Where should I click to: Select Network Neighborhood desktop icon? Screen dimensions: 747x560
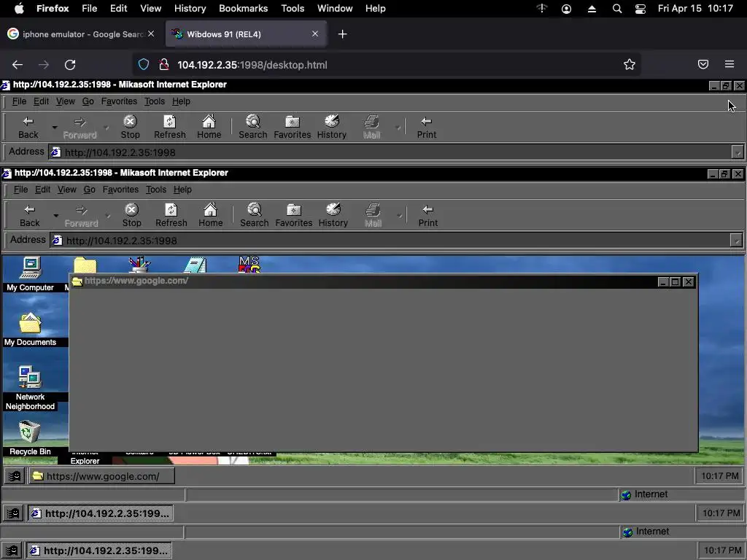(x=30, y=388)
